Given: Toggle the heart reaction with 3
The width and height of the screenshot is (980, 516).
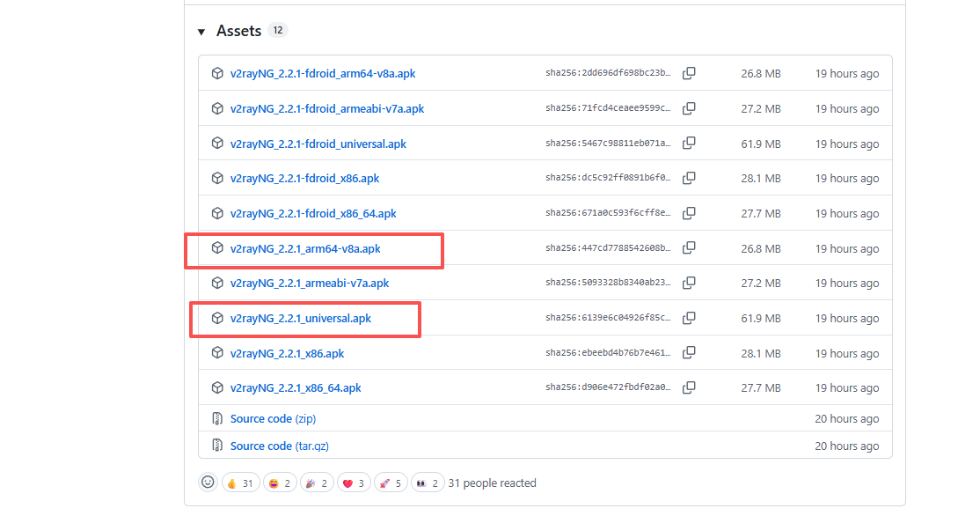Looking at the screenshot, I should tap(355, 483).
